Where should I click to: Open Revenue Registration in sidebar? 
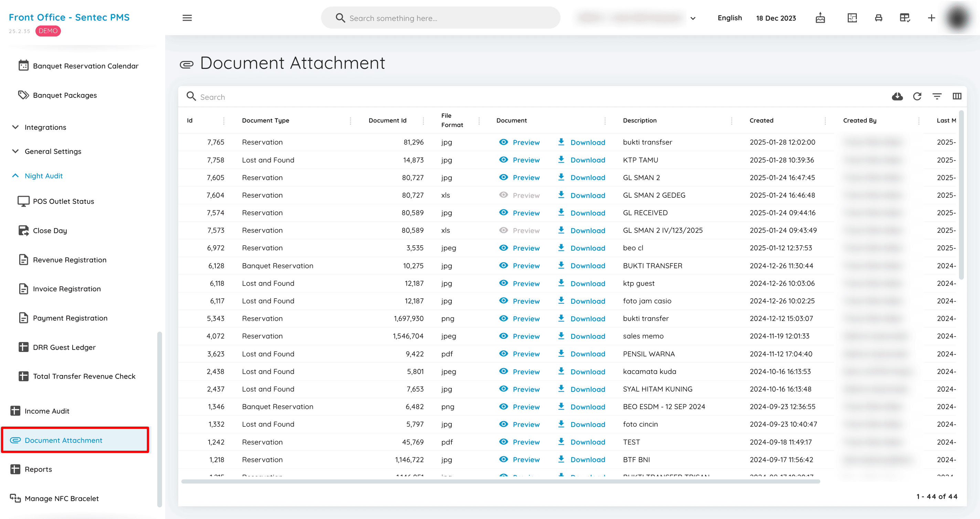pos(62,260)
